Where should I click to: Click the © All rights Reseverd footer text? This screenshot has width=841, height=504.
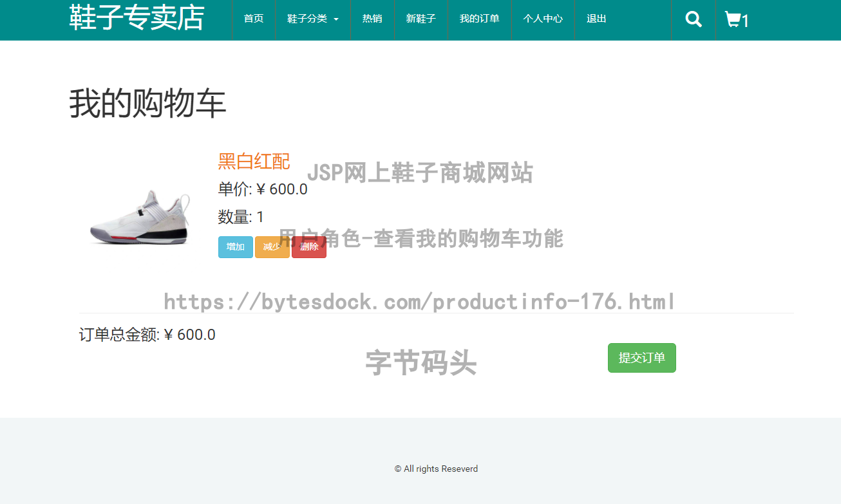click(x=436, y=469)
